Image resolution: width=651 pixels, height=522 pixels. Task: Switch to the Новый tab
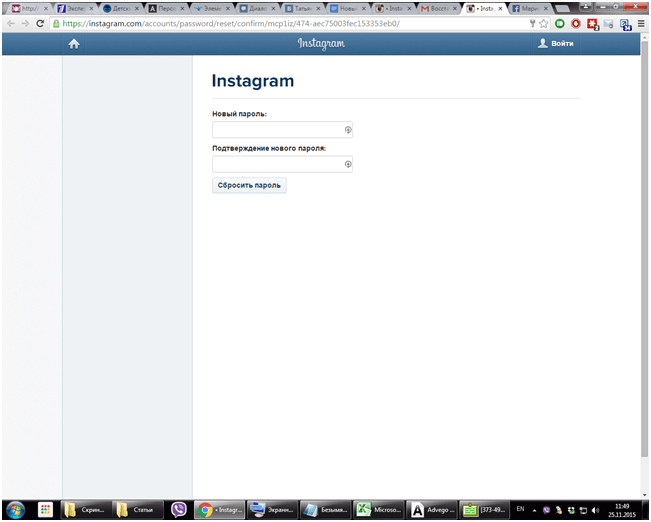tap(348, 8)
